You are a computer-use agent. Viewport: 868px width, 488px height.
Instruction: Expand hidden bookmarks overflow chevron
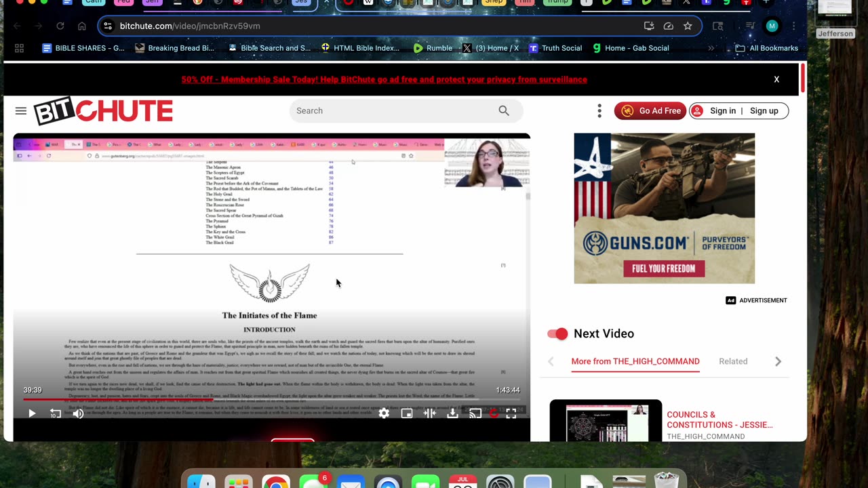[711, 48]
